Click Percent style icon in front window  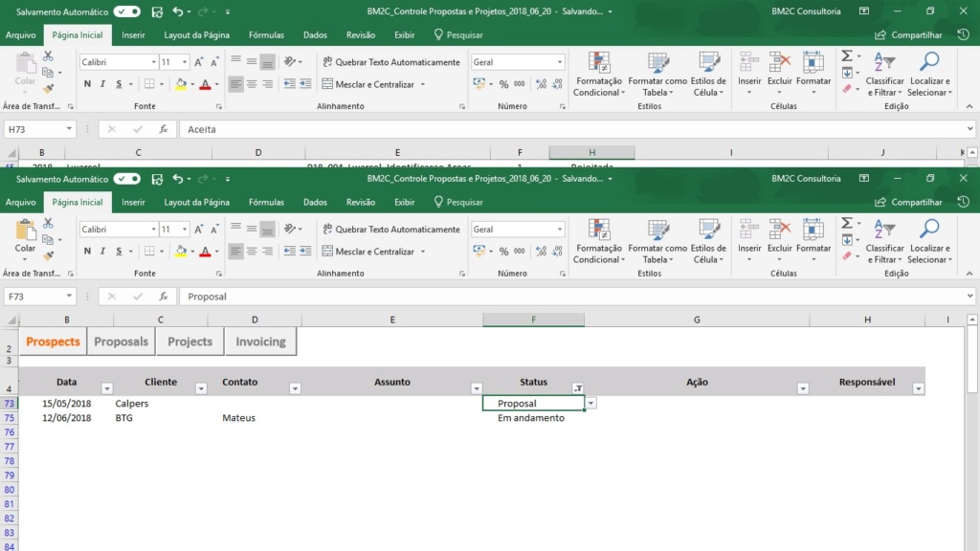503,252
